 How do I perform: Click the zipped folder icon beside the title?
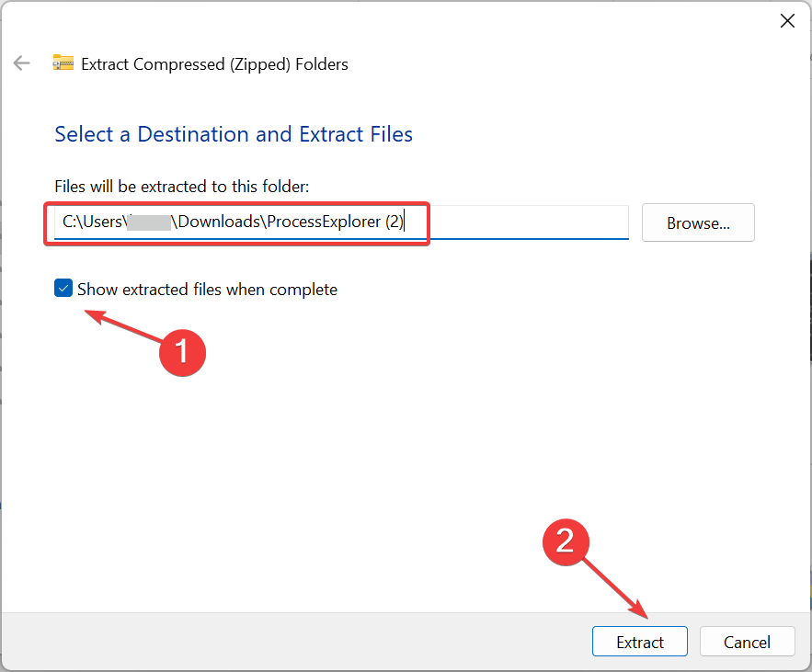(63, 63)
